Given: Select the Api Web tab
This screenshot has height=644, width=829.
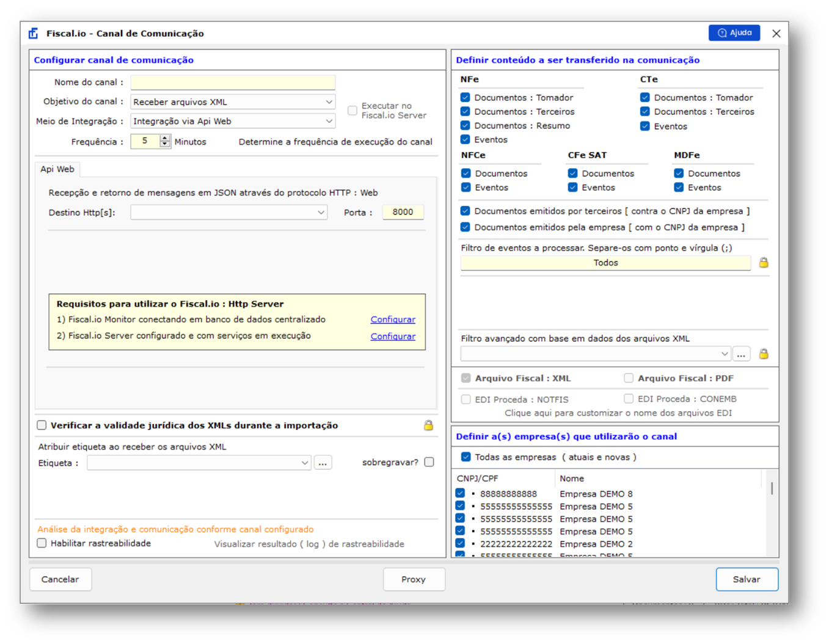Looking at the screenshot, I should point(57,169).
